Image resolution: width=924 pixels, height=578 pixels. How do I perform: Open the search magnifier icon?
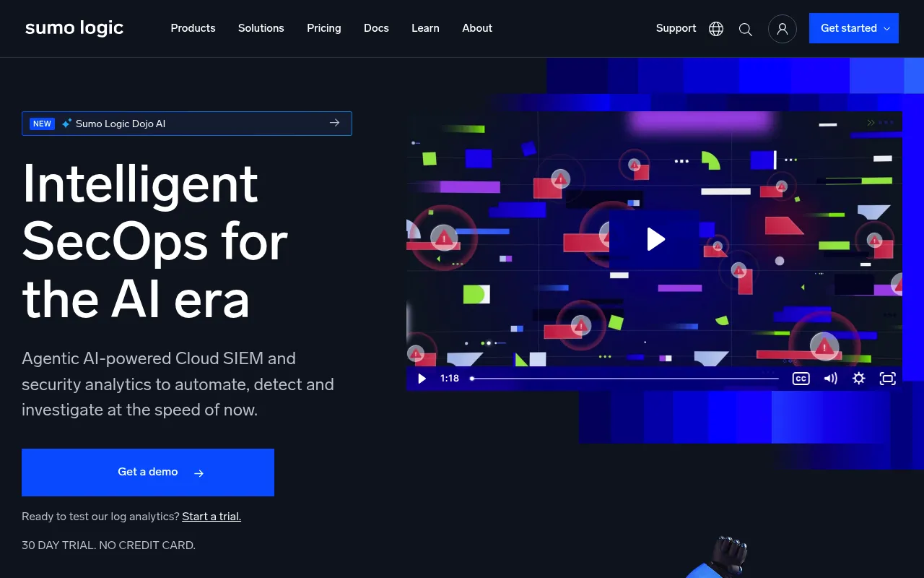746,29
